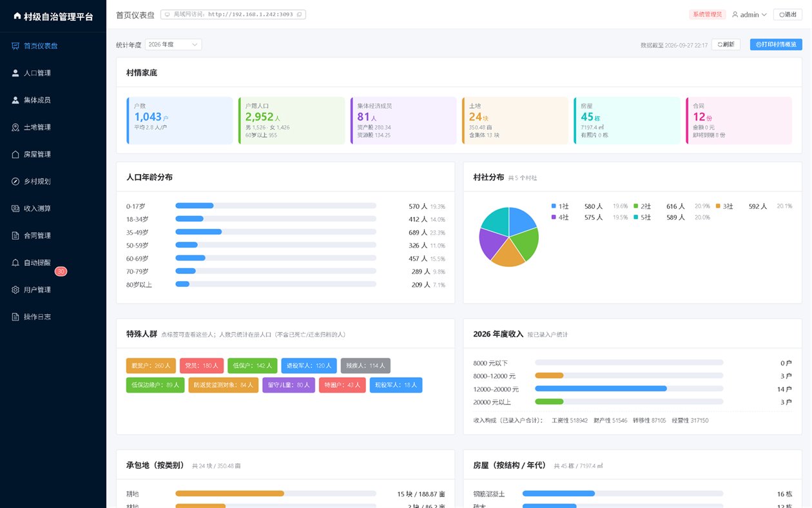Click the 土地管理 location icon

[x=15, y=128]
